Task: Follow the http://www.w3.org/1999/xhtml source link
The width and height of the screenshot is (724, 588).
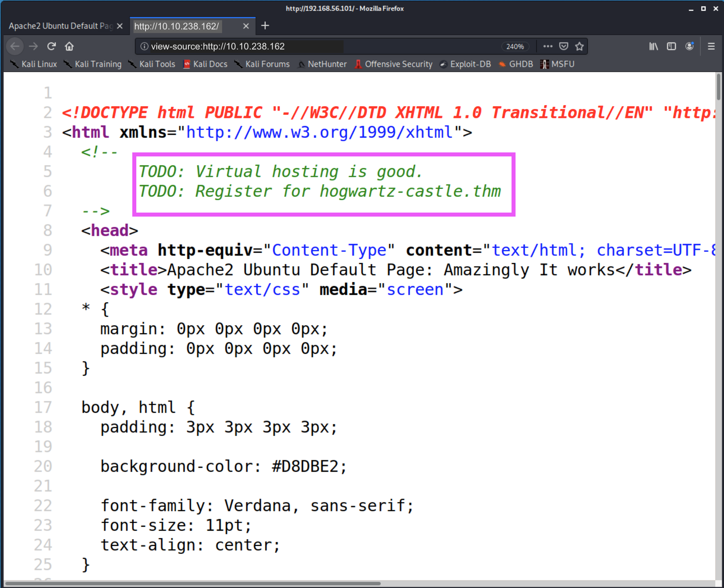Action: click(x=320, y=132)
